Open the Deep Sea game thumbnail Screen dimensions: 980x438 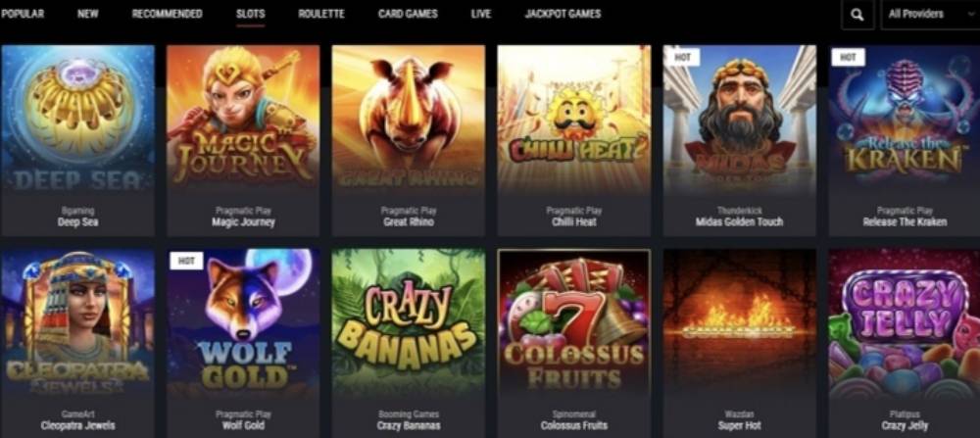(x=77, y=119)
